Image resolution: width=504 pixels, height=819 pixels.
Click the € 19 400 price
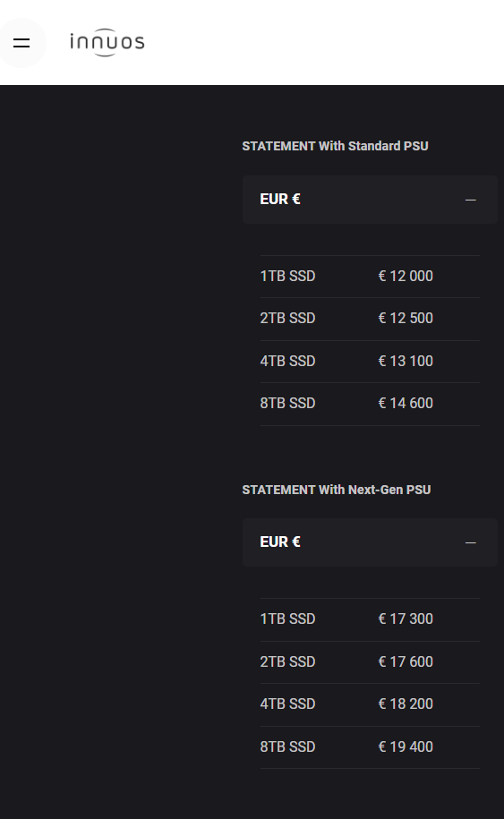pyautogui.click(x=406, y=746)
